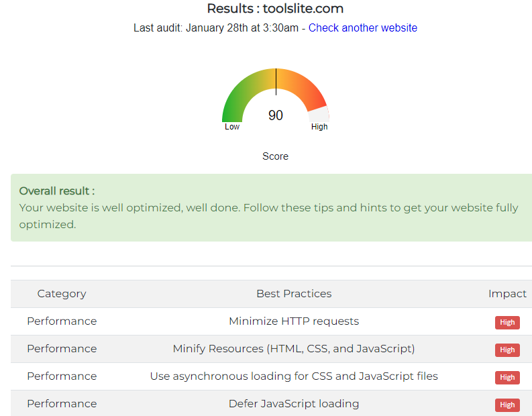Screen dimensions: 532x416
Task: Click the 'High' gauge label
Action: (x=319, y=127)
